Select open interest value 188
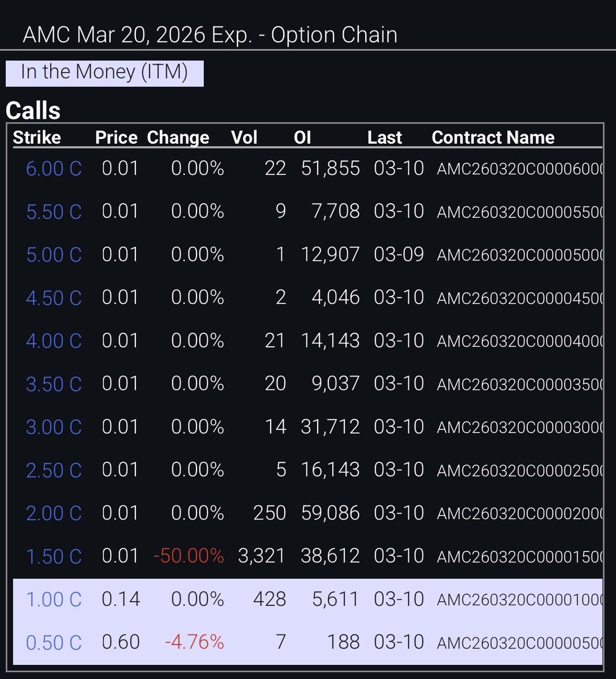The height and width of the screenshot is (679, 616). 343,643
